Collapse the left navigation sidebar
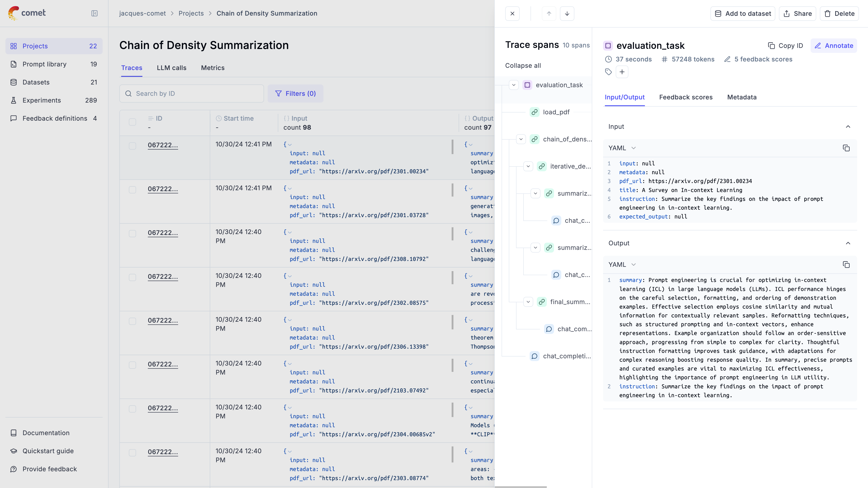This screenshot has width=868, height=488. tap(95, 14)
